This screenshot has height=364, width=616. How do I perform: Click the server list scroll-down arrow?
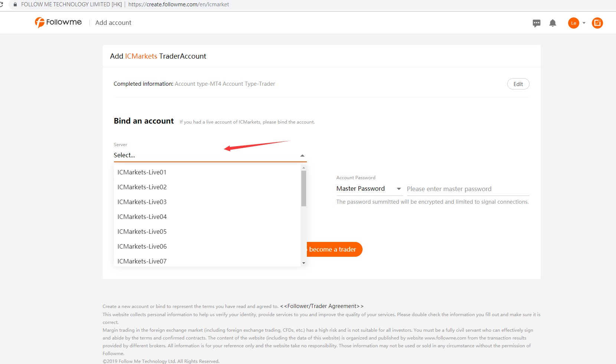pyautogui.click(x=304, y=263)
